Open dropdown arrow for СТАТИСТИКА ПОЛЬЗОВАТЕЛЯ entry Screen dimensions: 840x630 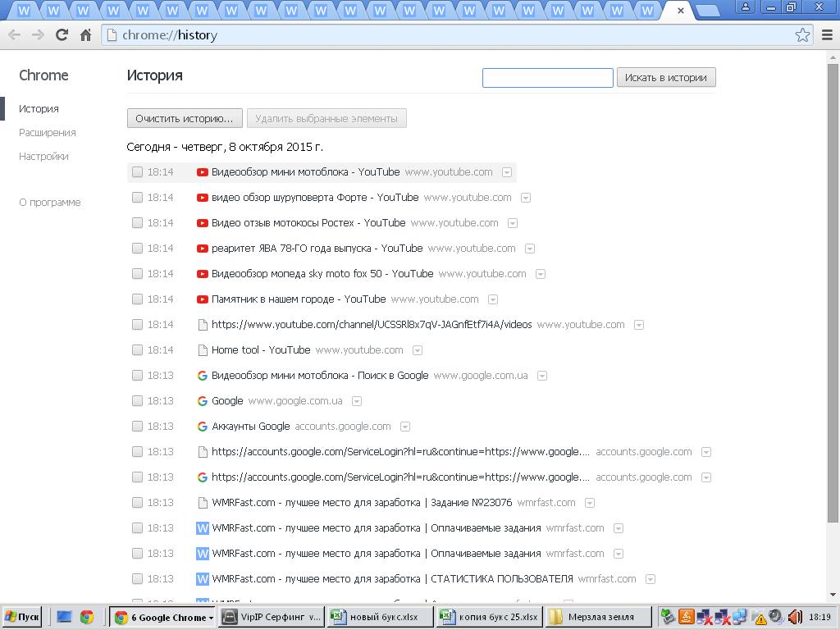(651, 579)
